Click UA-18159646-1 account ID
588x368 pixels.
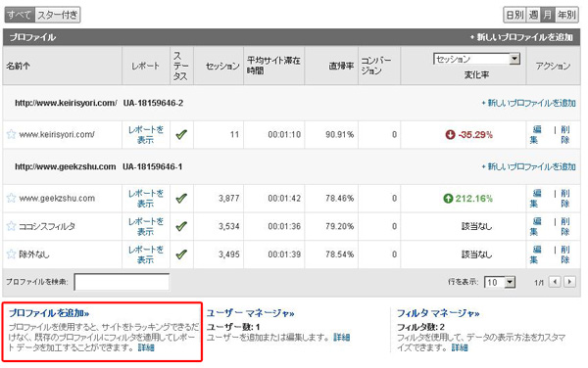click(x=152, y=166)
